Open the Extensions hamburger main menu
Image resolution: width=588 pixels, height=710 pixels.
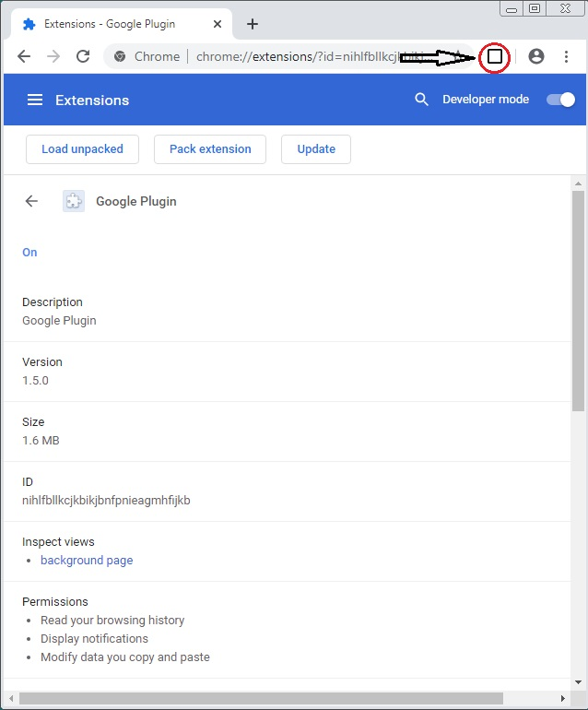tap(35, 100)
